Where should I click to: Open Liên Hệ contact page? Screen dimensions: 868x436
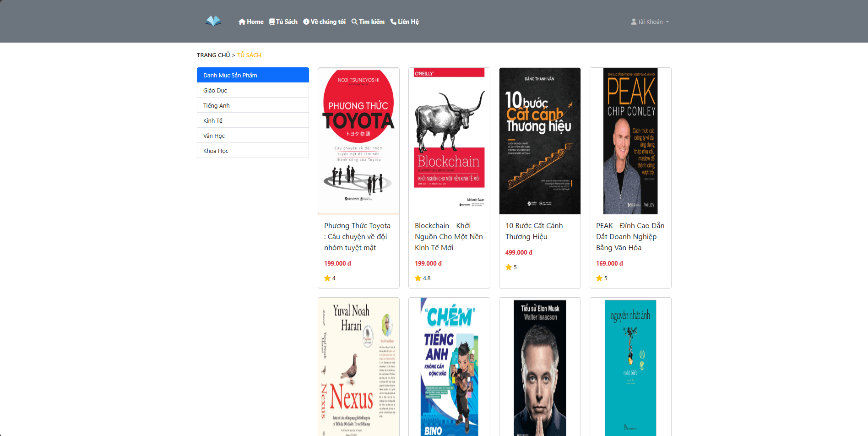[x=404, y=22]
